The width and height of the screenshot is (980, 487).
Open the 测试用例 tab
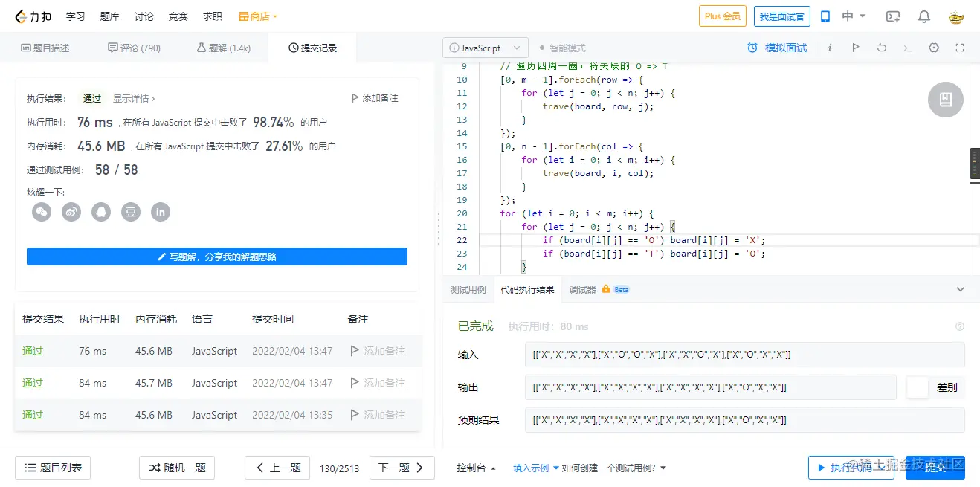click(468, 289)
